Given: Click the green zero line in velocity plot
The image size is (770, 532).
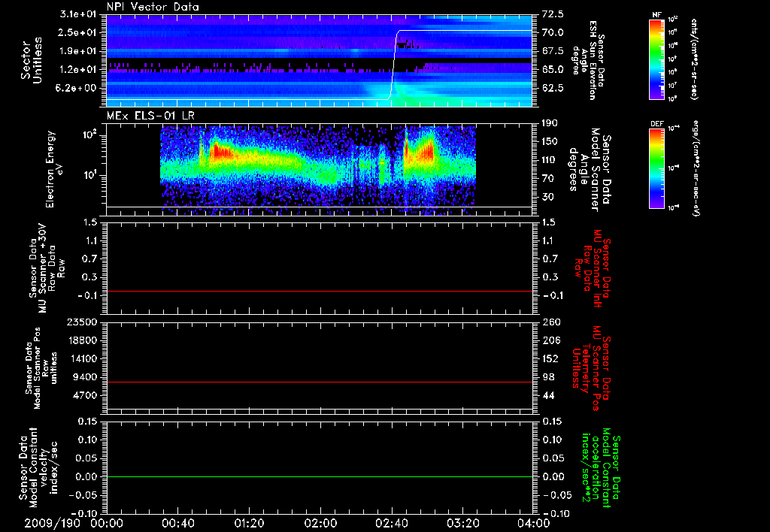Looking at the screenshot, I should coord(320,476).
